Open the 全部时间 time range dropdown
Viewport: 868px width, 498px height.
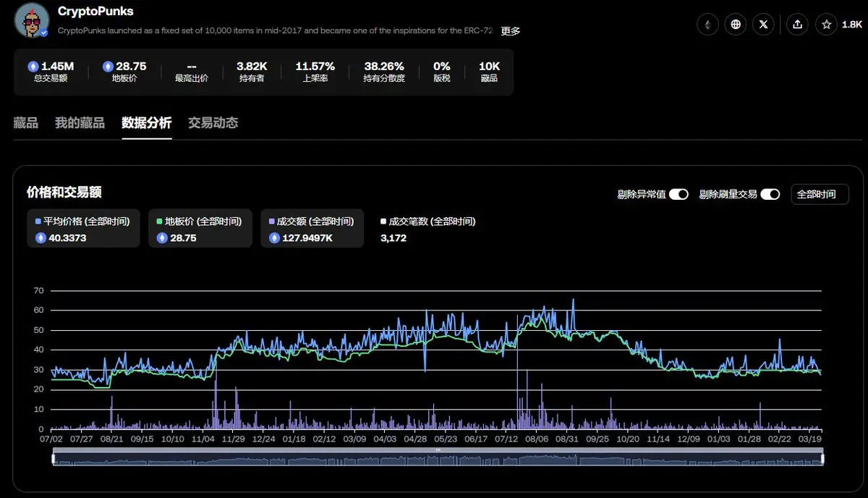[x=820, y=194]
